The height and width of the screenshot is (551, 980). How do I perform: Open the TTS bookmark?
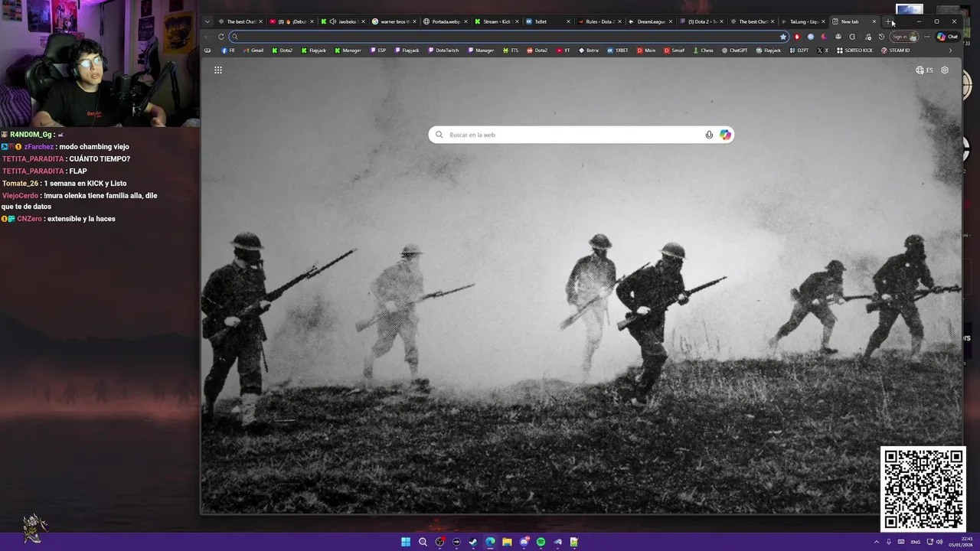pos(511,51)
